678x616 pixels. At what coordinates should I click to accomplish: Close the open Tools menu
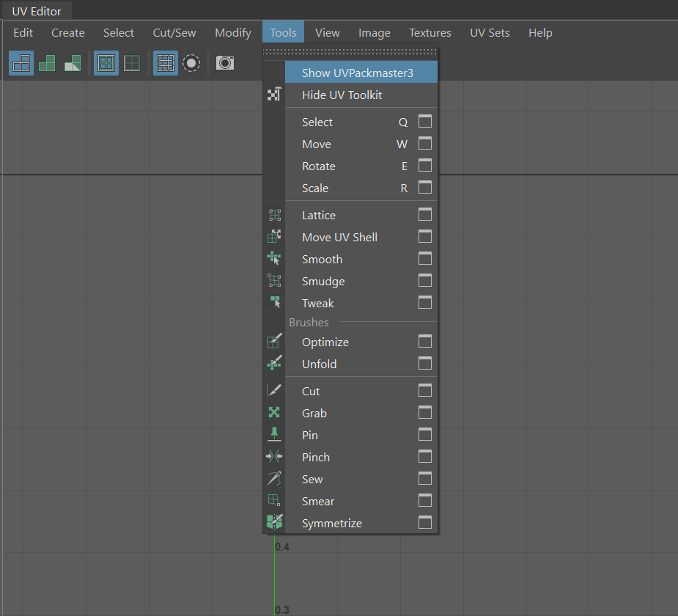click(283, 32)
